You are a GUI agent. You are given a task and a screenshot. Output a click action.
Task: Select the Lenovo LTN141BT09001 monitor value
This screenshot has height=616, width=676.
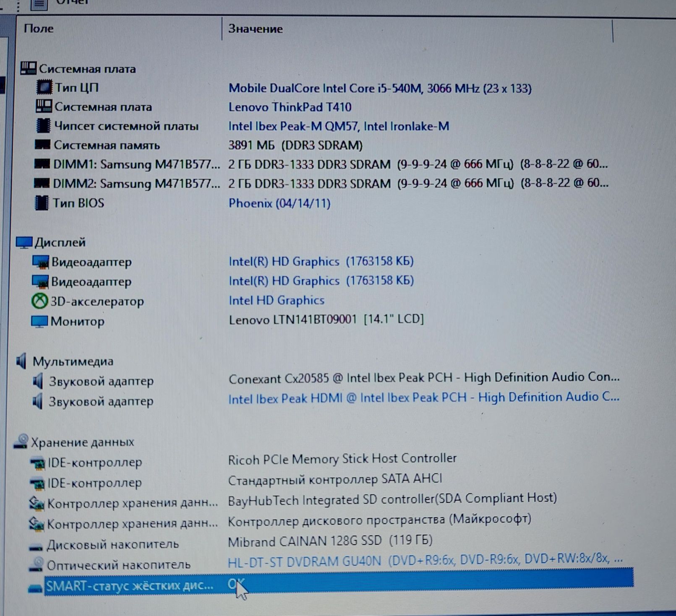(326, 320)
